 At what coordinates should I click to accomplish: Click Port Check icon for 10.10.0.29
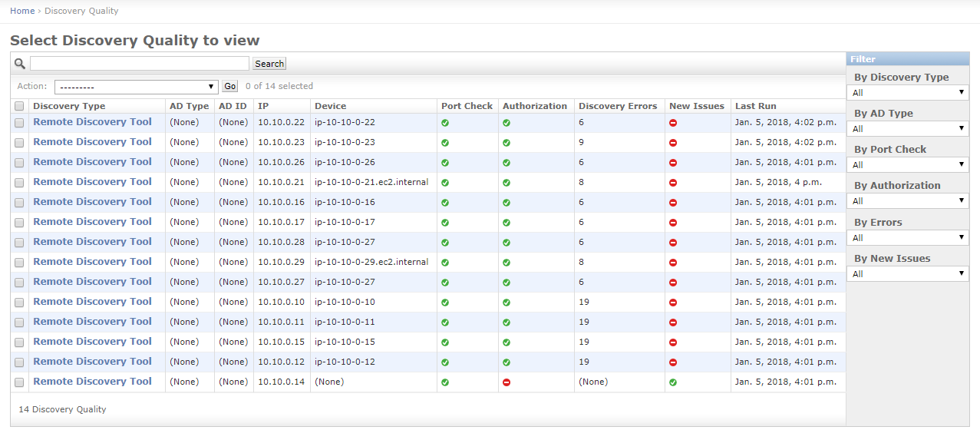click(445, 263)
